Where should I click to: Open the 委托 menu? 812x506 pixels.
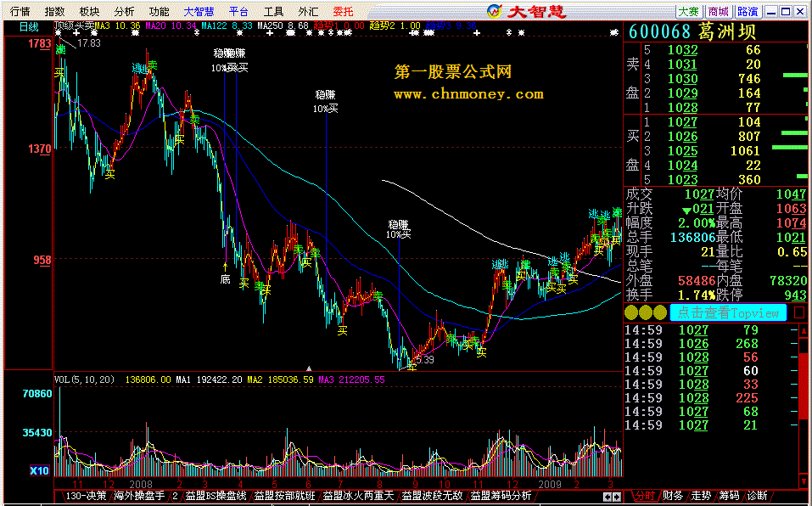tap(343, 11)
